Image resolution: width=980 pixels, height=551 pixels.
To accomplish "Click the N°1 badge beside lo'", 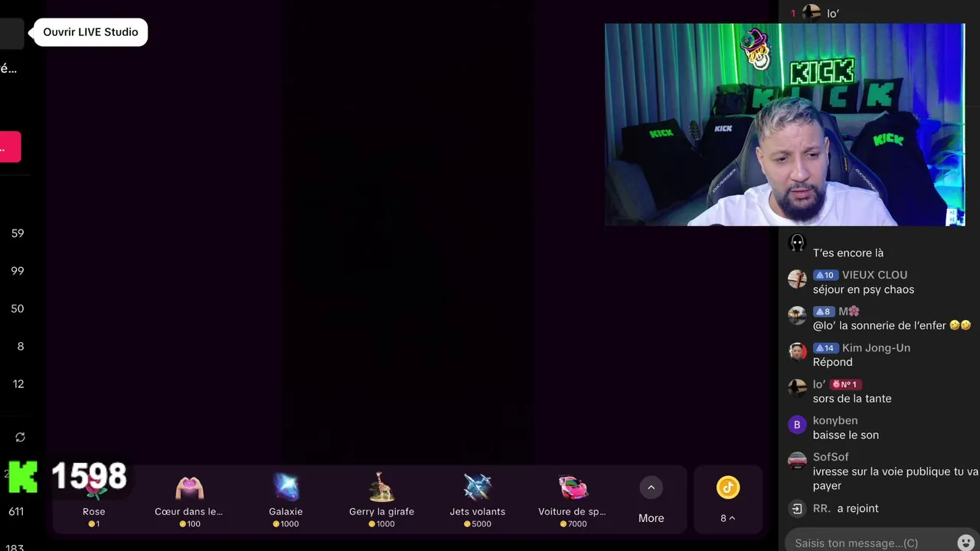I will coord(845,384).
